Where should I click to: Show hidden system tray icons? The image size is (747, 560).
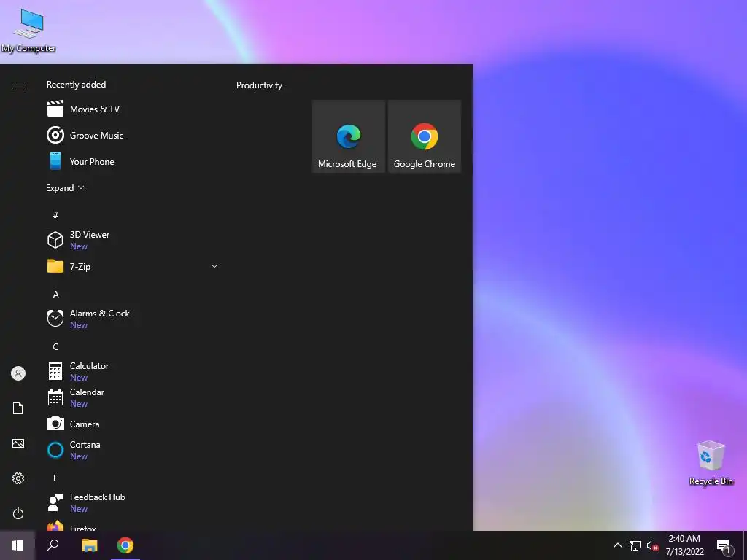tap(617, 545)
